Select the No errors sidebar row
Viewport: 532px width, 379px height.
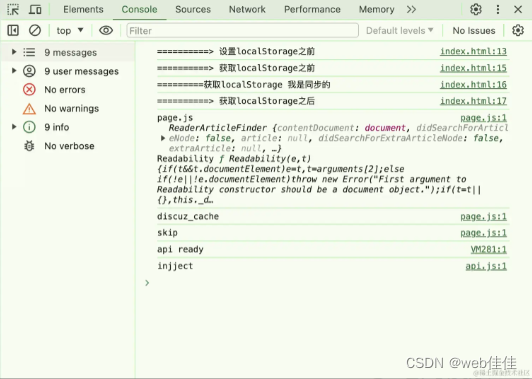pos(68,90)
